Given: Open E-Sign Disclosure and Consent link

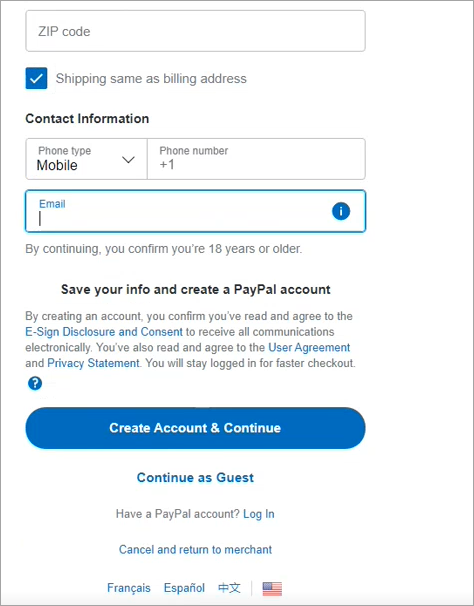Looking at the screenshot, I should pyautogui.click(x=104, y=332).
